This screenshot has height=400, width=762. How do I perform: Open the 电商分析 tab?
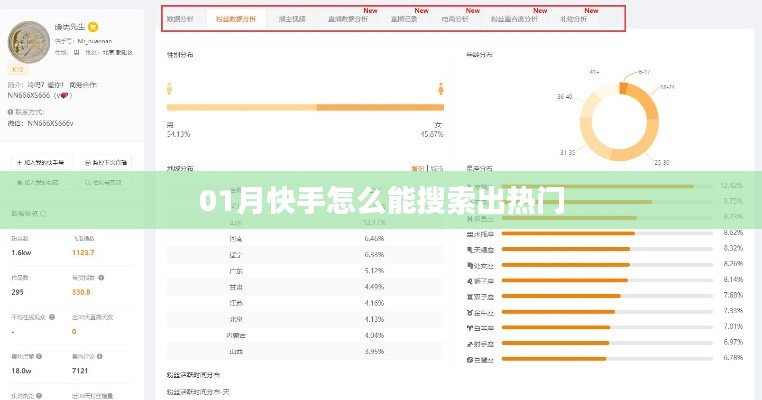tap(455, 19)
